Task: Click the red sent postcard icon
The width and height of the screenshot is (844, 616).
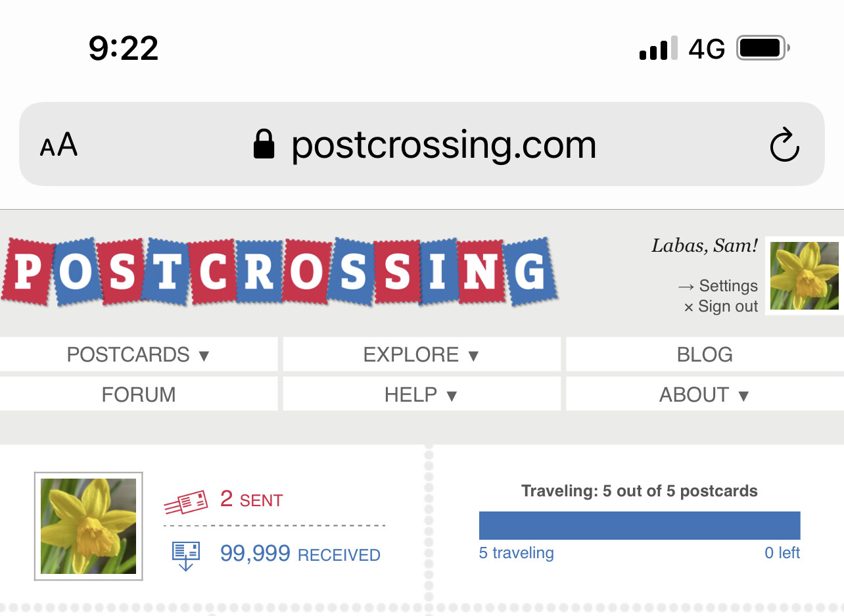Action: [x=186, y=503]
